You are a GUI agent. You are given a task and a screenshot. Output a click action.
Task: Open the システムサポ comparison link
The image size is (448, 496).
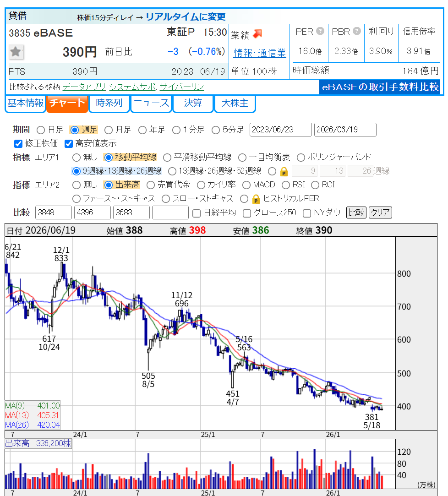pyautogui.click(x=132, y=87)
